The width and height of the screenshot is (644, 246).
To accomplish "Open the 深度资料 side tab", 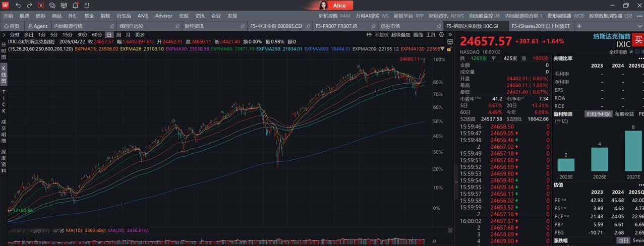I will click(x=4, y=161).
